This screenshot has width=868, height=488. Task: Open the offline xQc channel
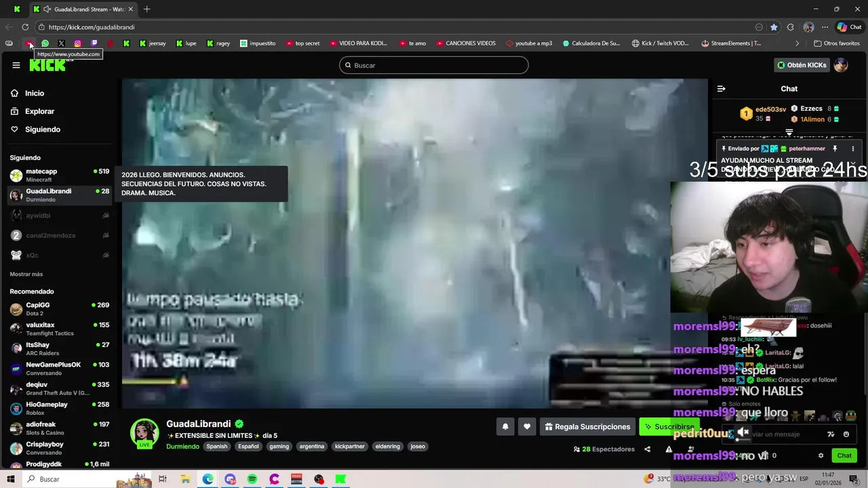point(60,255)
